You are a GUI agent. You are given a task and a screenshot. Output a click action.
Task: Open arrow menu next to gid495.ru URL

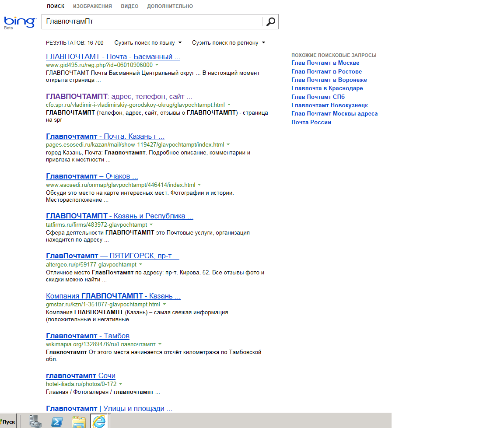157,65
